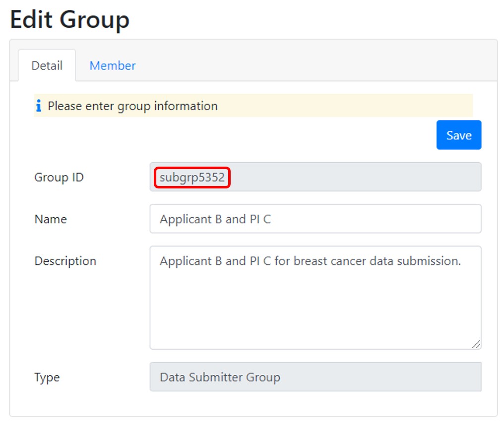The image size is (504, 424).
Task: Click the 'Data Submitter Group' type text
Action: pyautogui.click(x=220, y=377)
